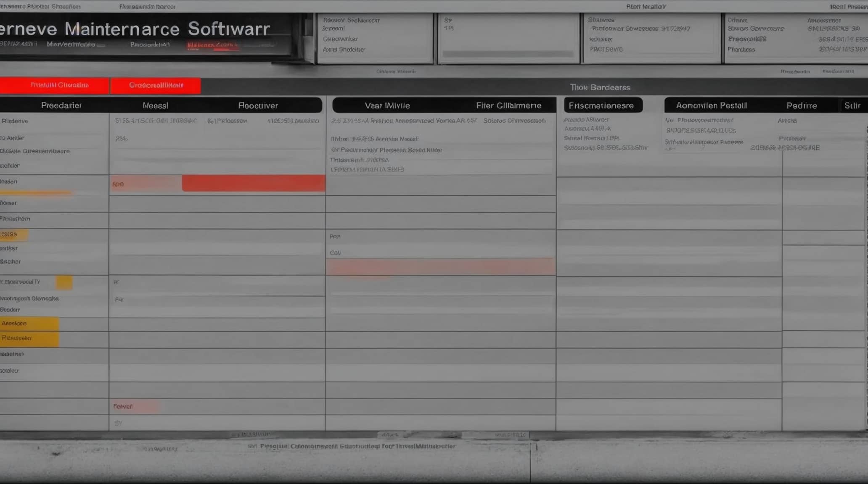Screen dimensions: 868x484
Task: Click the solid red bar in Moden row
Action: pyautogui.click(x=254, y=183)
